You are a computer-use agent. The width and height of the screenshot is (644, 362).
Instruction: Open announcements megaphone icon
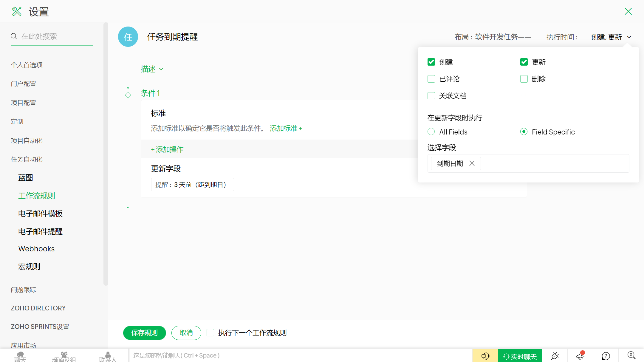(x=580, y=356)
